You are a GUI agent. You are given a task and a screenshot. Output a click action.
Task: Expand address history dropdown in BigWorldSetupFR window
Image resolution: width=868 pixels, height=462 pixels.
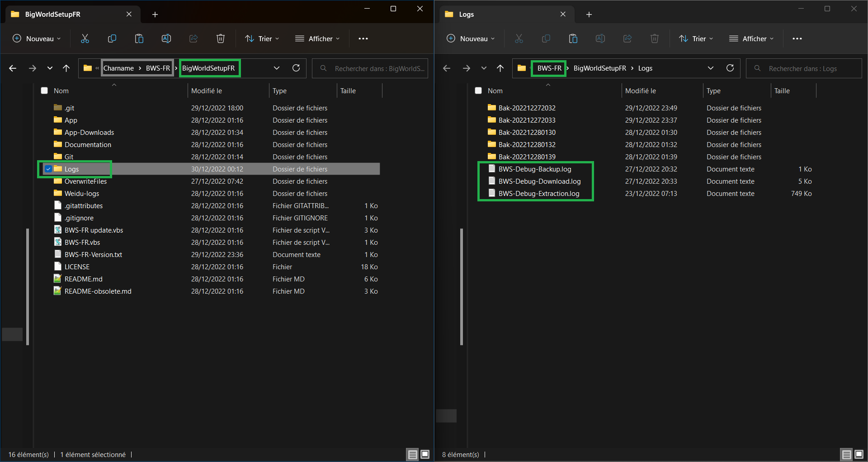(277, 68)
